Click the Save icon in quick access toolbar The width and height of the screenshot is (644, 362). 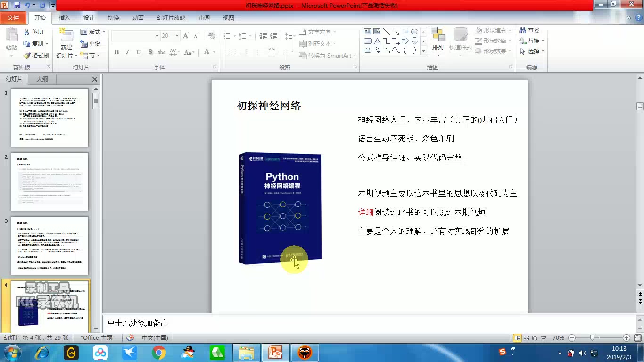(x=17, y=5)
